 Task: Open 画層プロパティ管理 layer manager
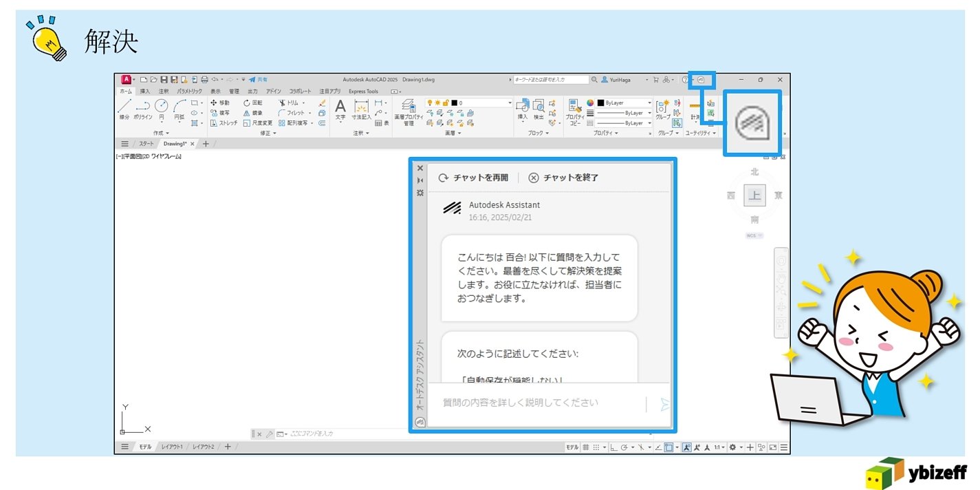[409, 109]
